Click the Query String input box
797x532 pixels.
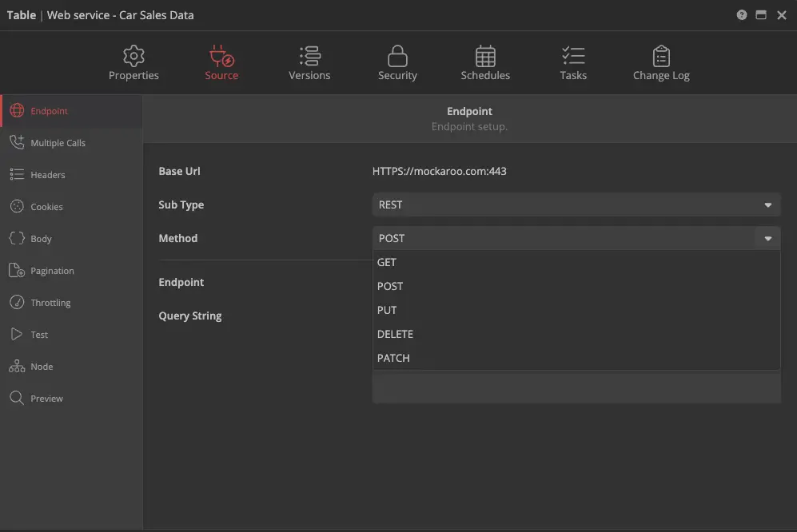(x=576, y=388)
